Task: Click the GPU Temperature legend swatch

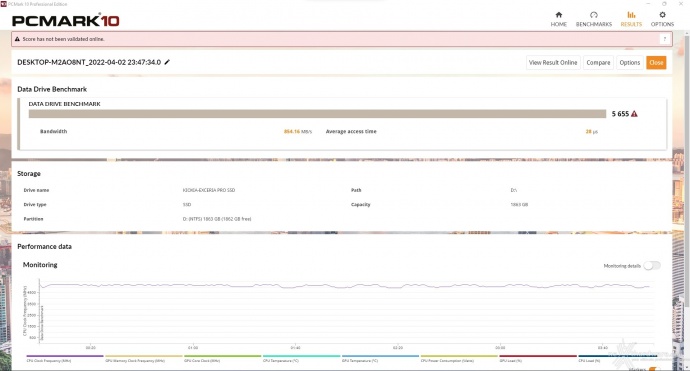Action: [380, 356]
